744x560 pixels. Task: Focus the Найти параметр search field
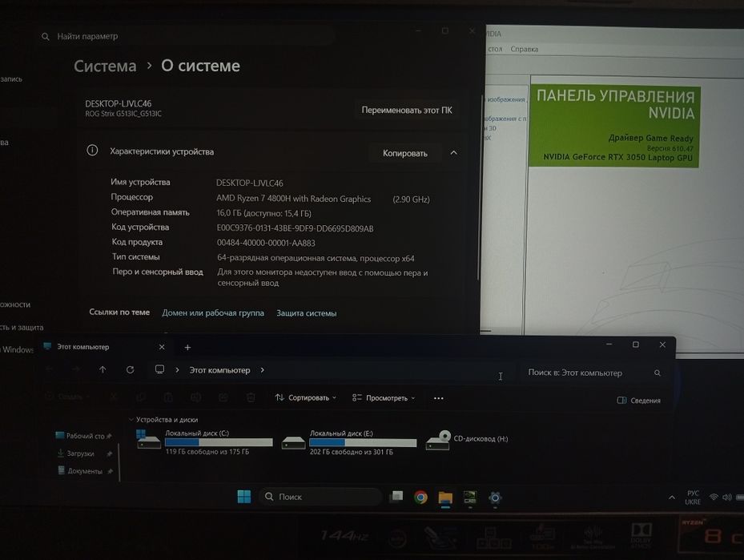coord(187,36)
